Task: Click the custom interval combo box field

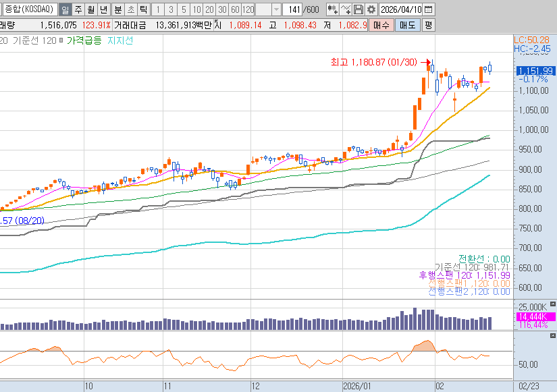Action: coord(264,9)
